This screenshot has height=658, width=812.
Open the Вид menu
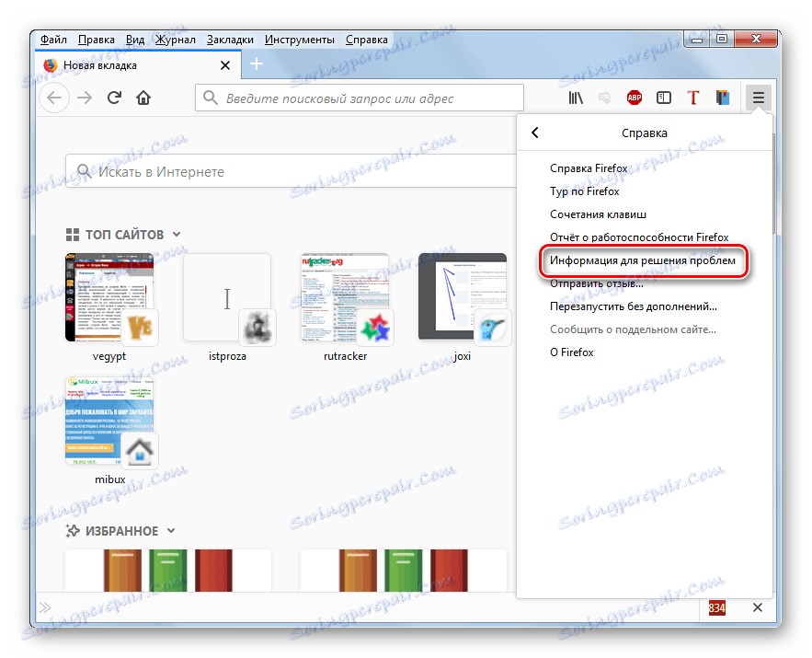pos(135,40)
